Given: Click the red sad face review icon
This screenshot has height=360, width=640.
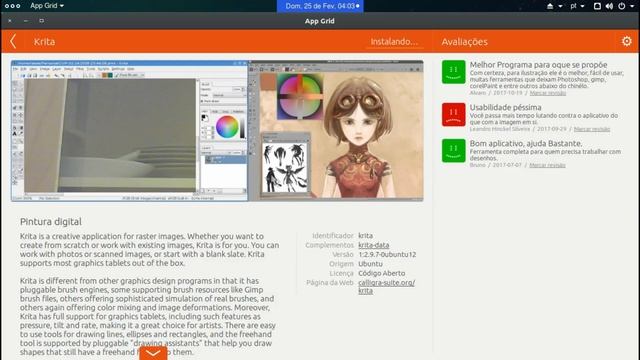Looking at the screenshot, I should point(453,114).
